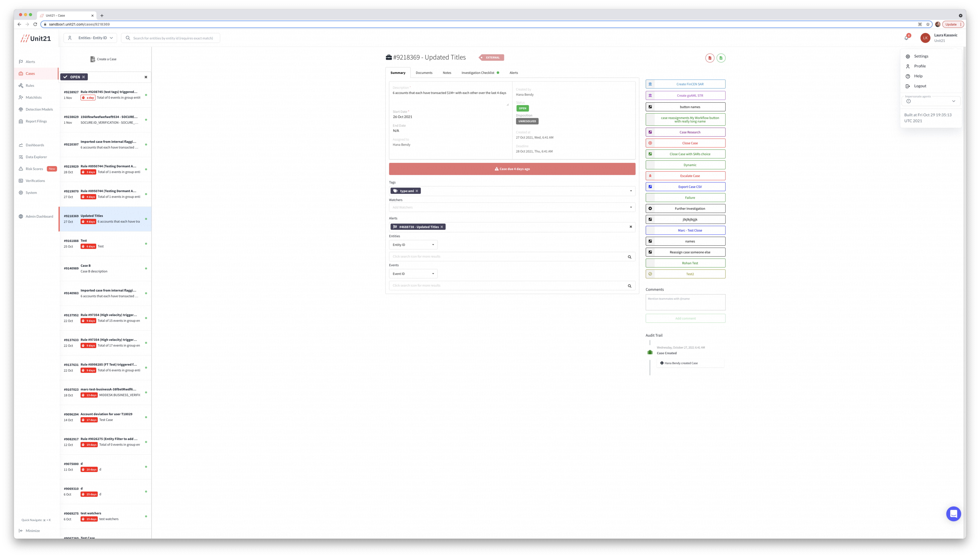The width and height of the screenshot is (980, 557).
Task: Open Report Filings page
Action: [x=36, y=121]
